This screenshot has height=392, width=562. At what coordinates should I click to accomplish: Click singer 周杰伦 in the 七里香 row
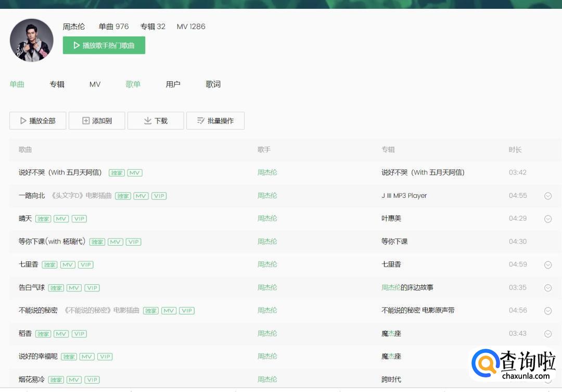point(267,264)
